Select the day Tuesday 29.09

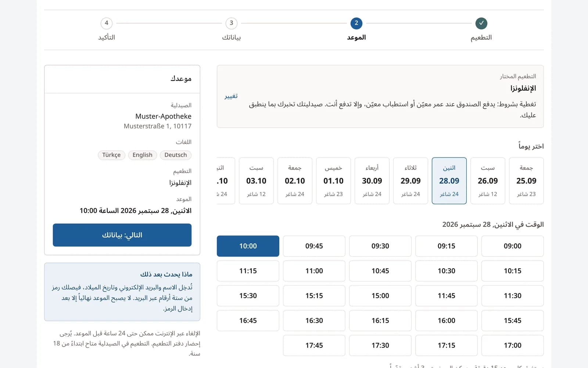click(410, 181)
